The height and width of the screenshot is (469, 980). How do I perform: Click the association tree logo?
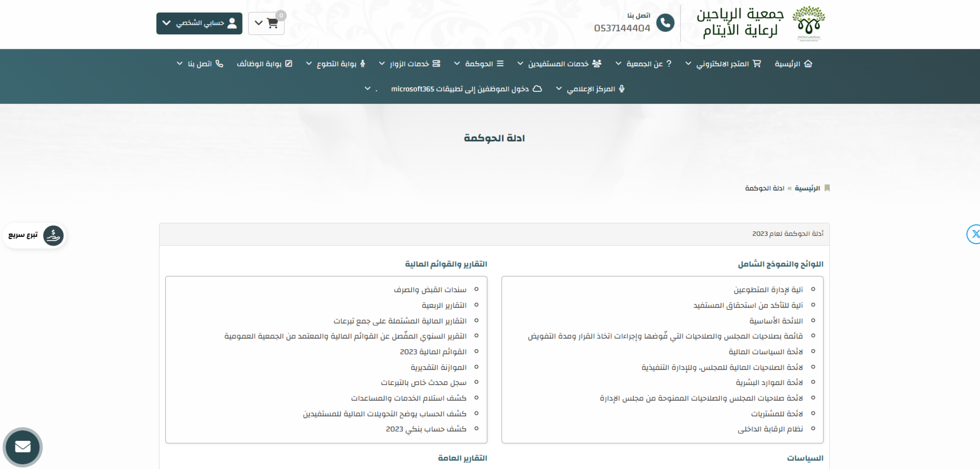click(x=809, y=23)
